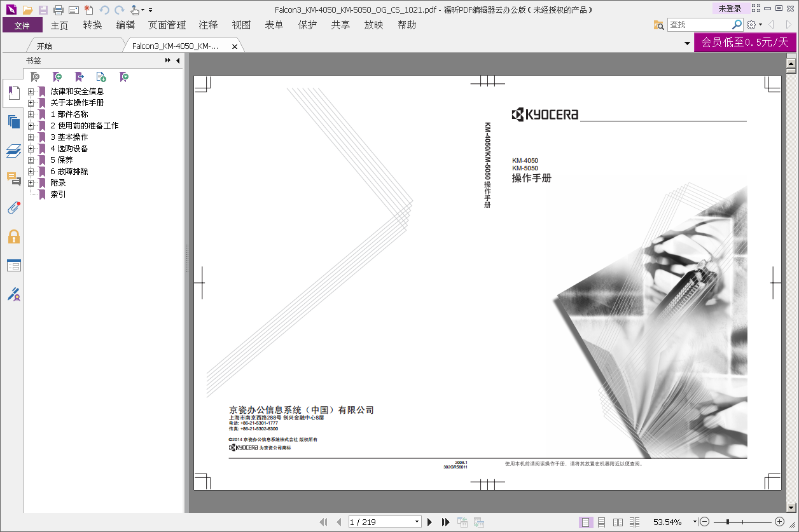
Task: Click the page number input box
Action: [381, 522]
